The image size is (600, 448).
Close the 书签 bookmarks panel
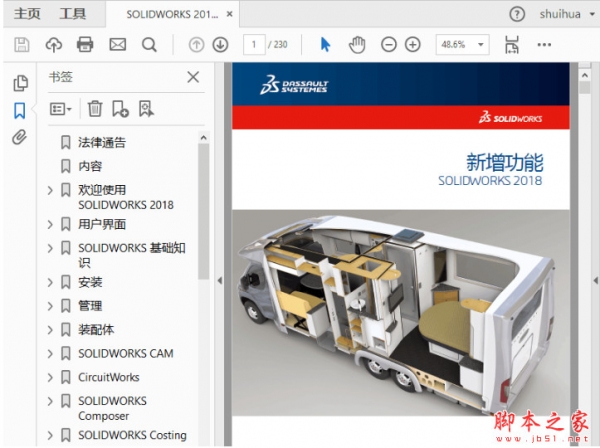click(193, 77)
